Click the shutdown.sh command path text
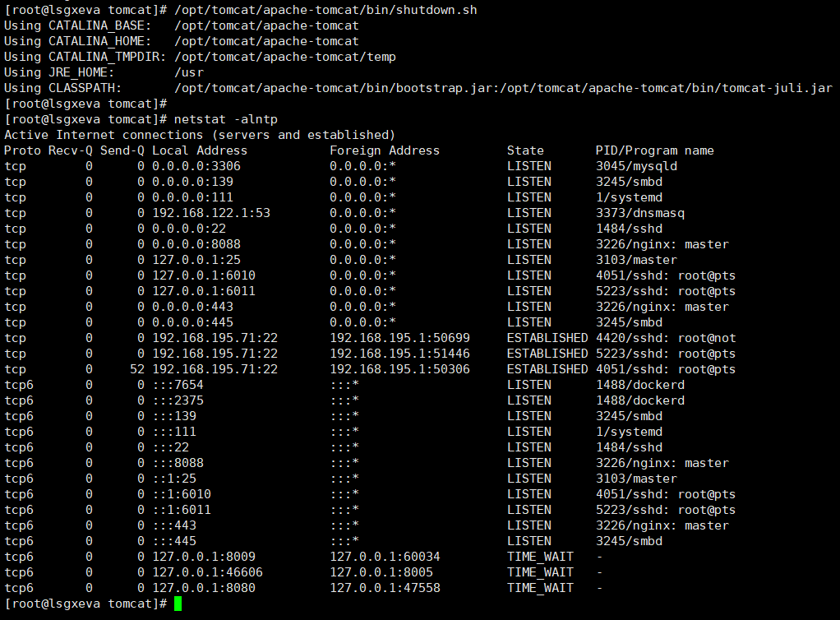Screen dimensions: 840x620 pos(325,10)
